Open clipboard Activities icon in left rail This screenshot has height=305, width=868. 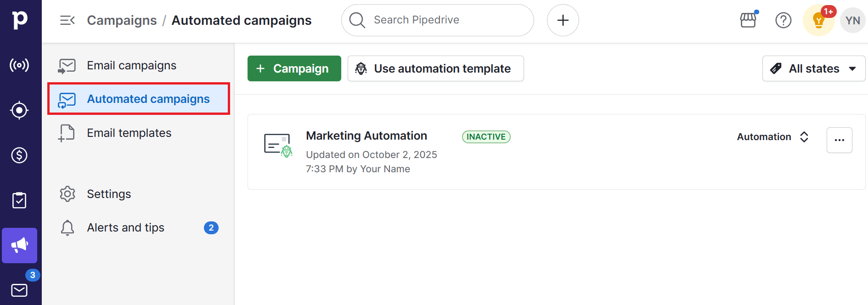point(19,200)
